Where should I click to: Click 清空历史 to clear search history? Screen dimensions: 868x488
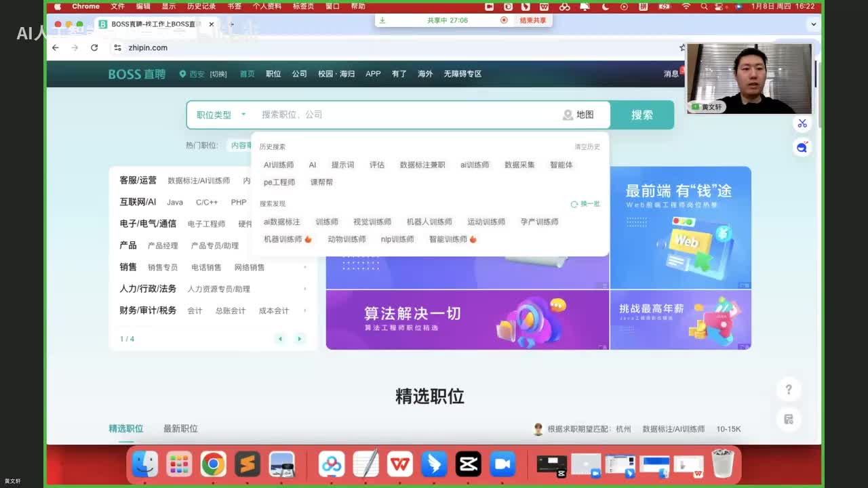587,146
